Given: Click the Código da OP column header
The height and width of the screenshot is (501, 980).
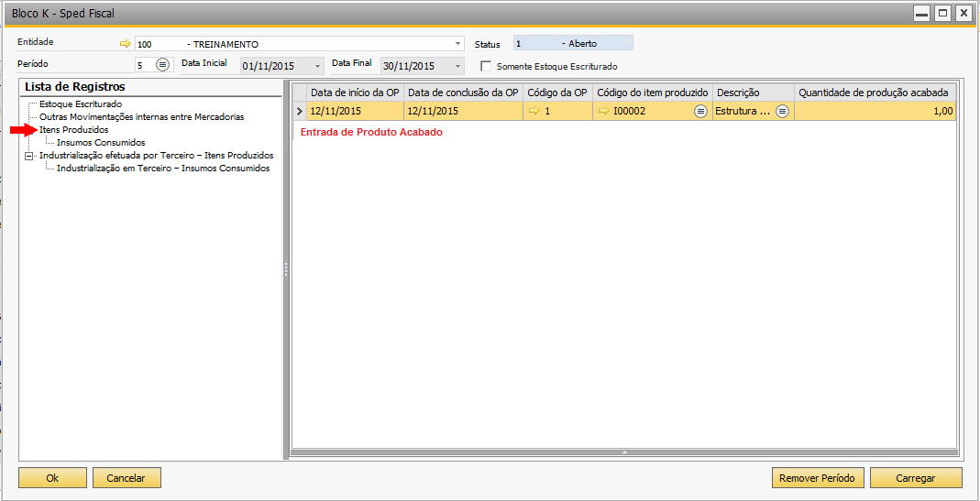Looking at the screenshot, I should [x=557, y=93].
